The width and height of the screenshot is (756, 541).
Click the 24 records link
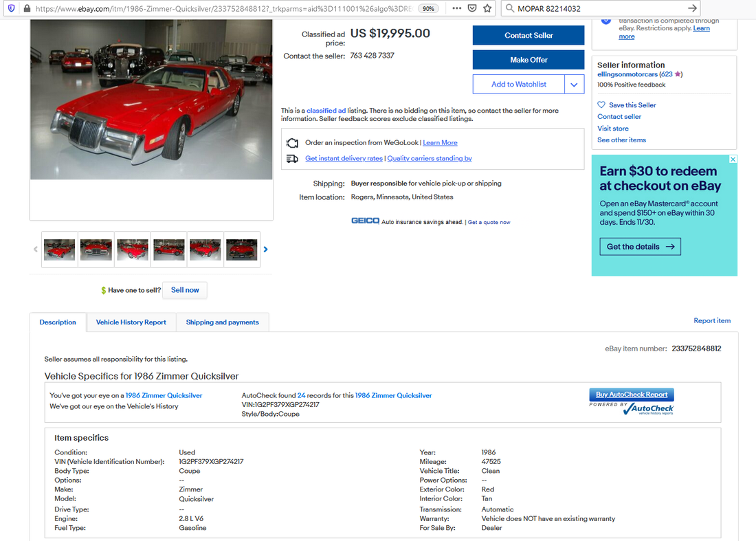click(x=301, y=395)
